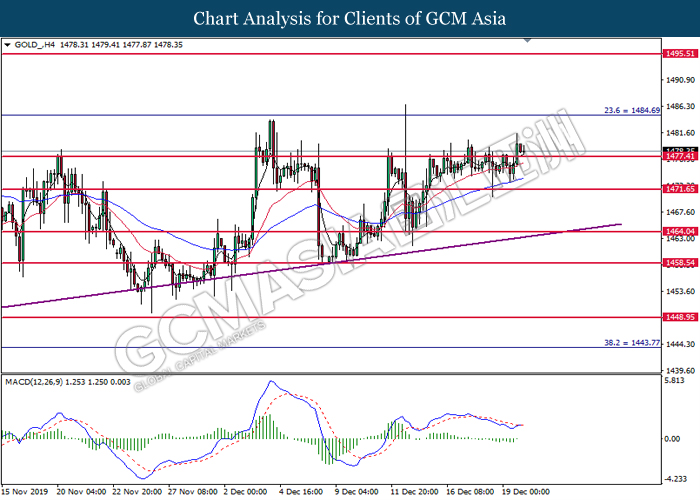Viewport: 700px width, 500px height.
Task: Select the 1458.54 support price label
Action: point(680,263)
